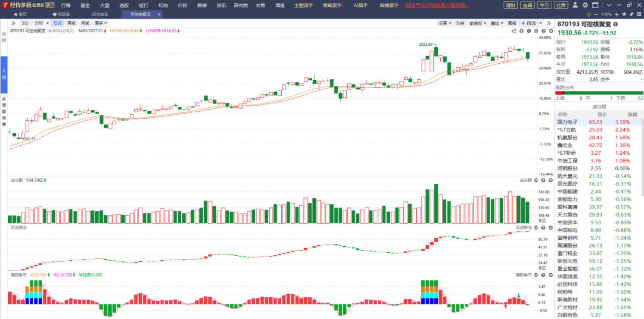Open the BOLL indicator selector dropdown

pyautogui.click(x=50, y=31)
